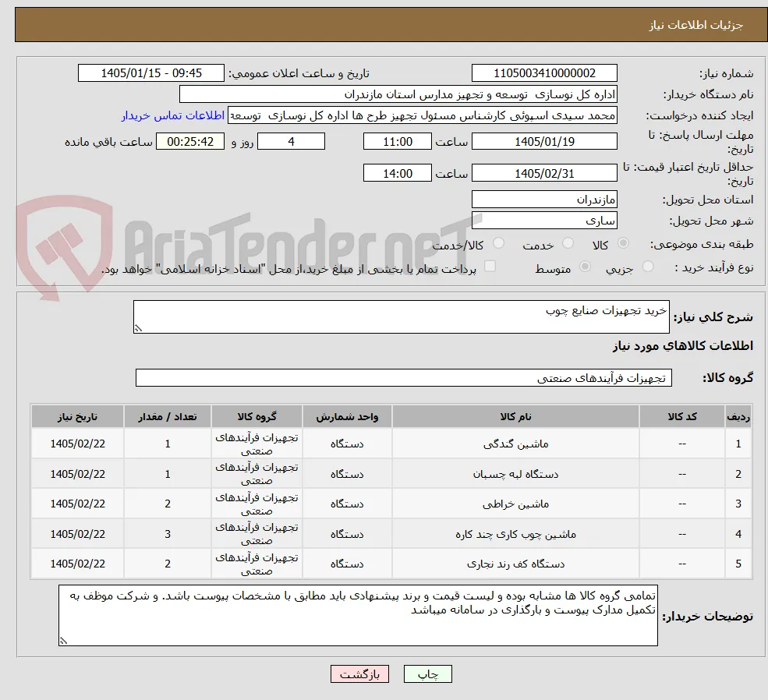Image resolution: width=768 pixels, height=700 pixels.
Task: Click row number 5 in the table
Action: coord(738,564)
